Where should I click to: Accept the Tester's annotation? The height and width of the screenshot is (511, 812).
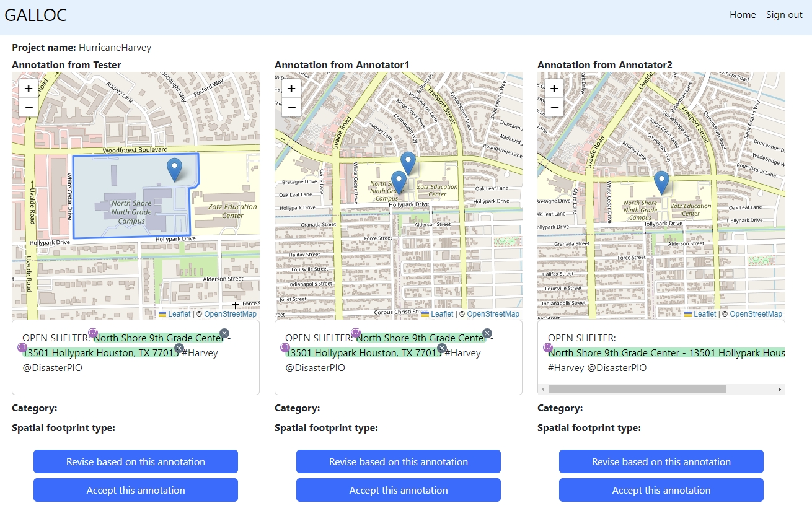136,490
